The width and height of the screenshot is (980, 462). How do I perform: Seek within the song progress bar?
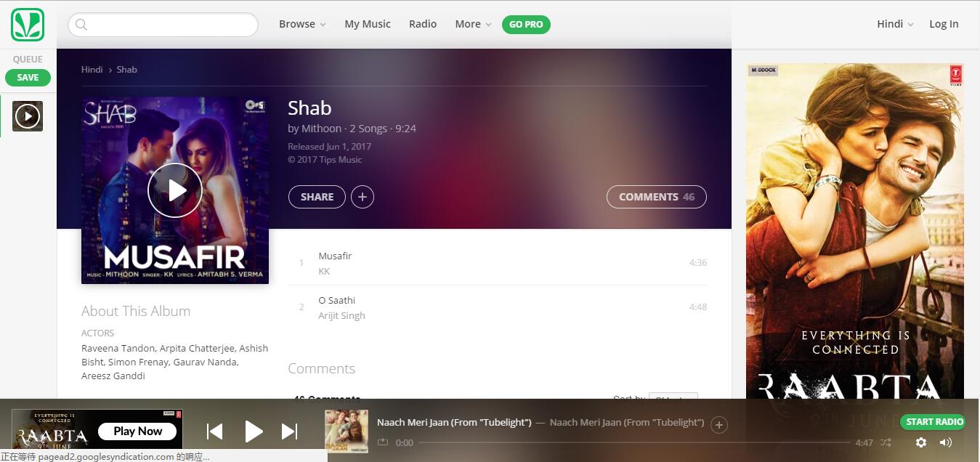click(x=633, y=442)
